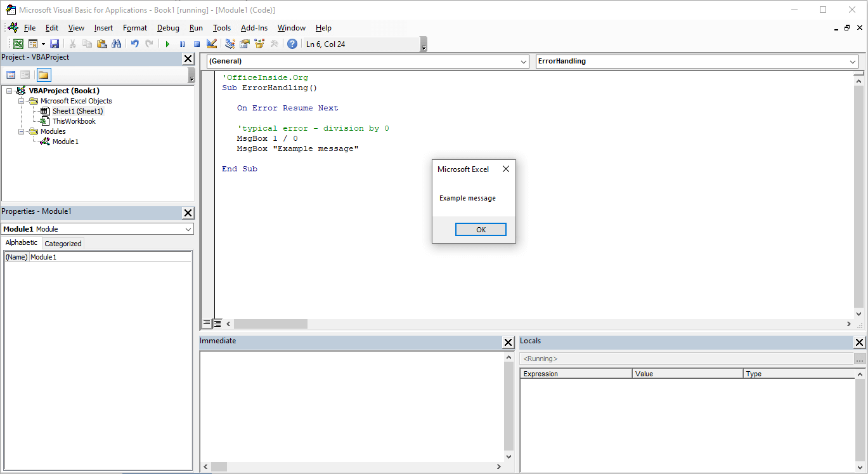Select the Alphabetic tab in Properties
This screenshot has height=474, width=868.
(22, 242)
